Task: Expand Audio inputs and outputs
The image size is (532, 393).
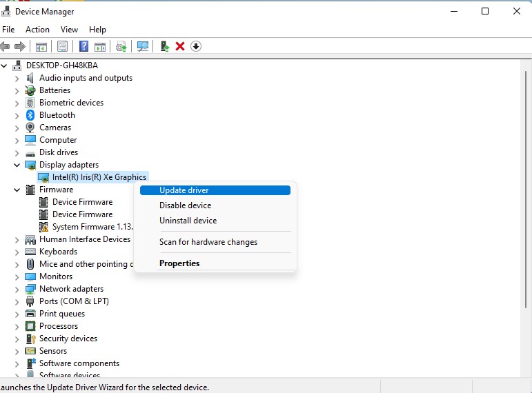Action: pyautogui.click(x=17, y=79)
